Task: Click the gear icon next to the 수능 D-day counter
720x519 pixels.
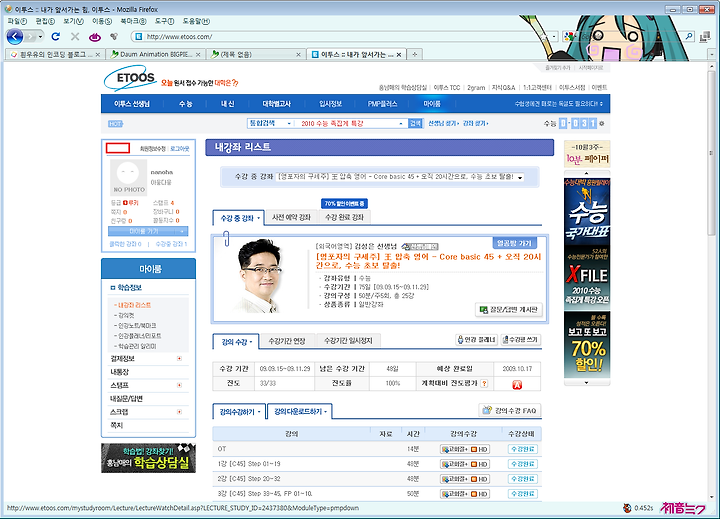Action: [602, 124]
